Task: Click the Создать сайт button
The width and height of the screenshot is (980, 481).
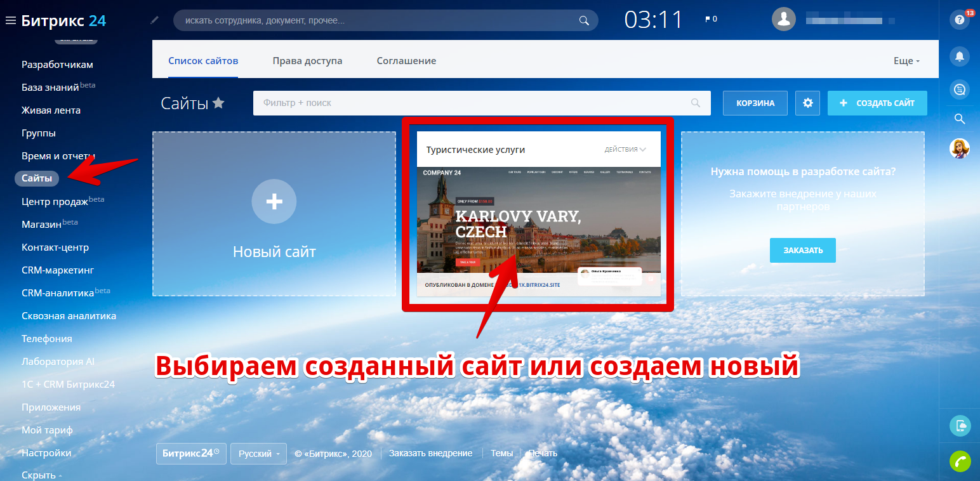Action: [877, 103]
